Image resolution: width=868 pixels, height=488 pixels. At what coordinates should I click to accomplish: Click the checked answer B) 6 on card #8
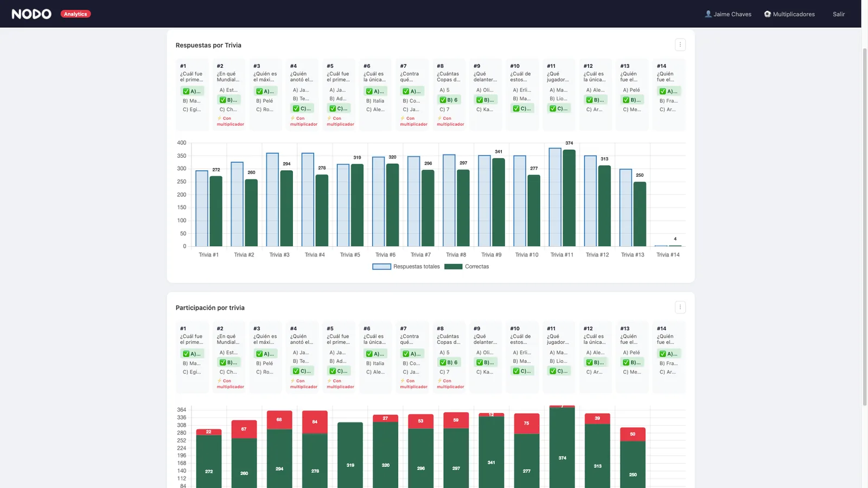(x=449, y=100)
